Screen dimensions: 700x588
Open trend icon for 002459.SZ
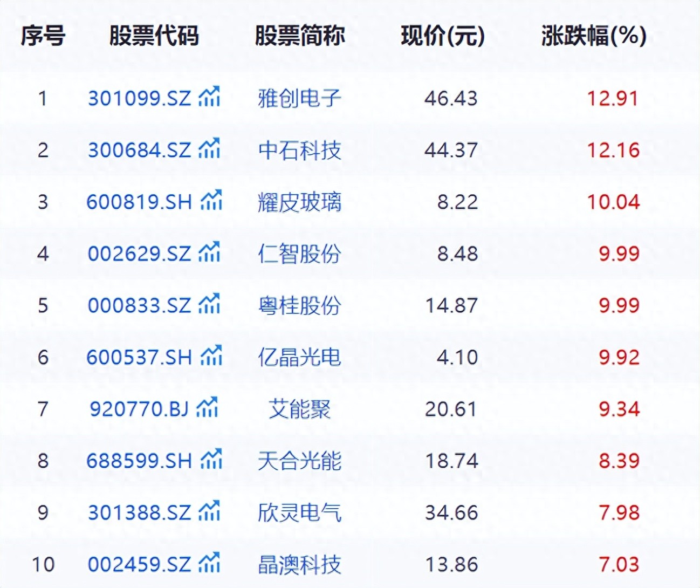point(209,563)
